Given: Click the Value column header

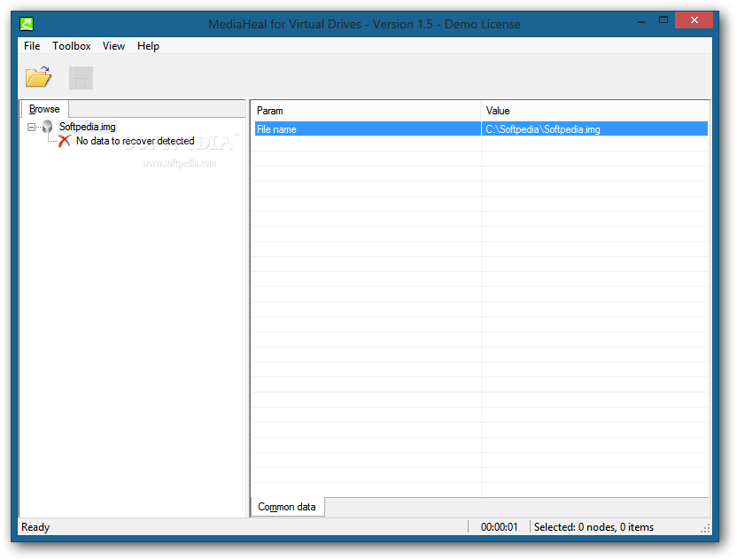Looking at the screenshot, I should (x=594, y=111).
